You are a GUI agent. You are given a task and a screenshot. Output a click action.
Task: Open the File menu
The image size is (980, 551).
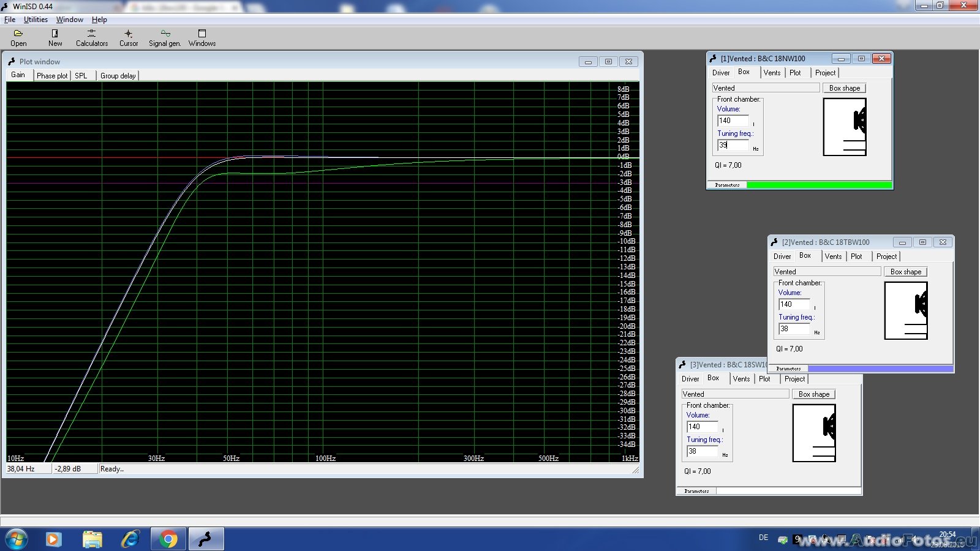10,20
